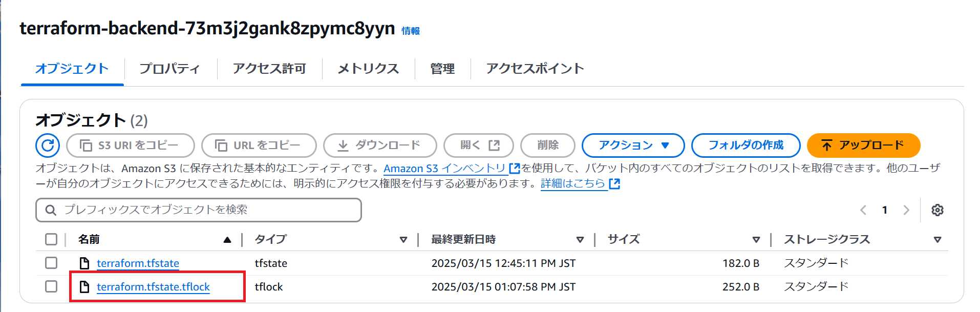Click date 2025/03/15 01:07:58 PM JST
Image resolution: width=980 pixels, height=312 pixels.
point(503,287)
